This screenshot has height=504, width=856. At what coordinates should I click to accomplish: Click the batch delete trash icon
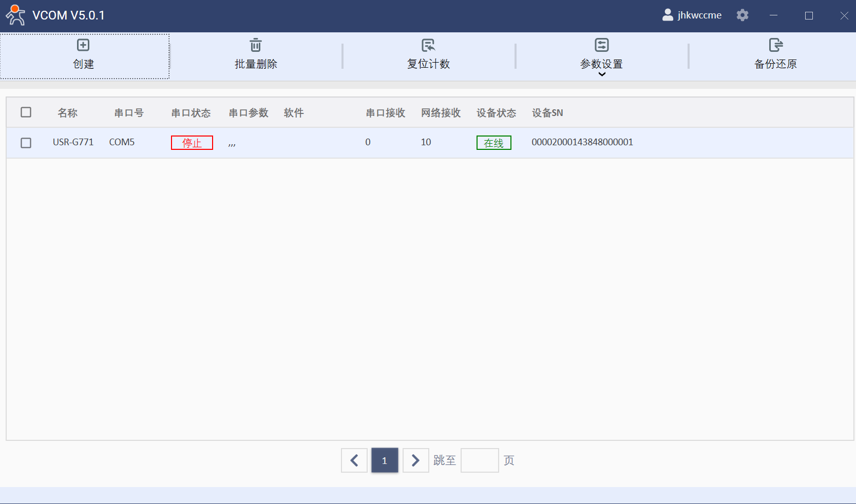(256, 45)
